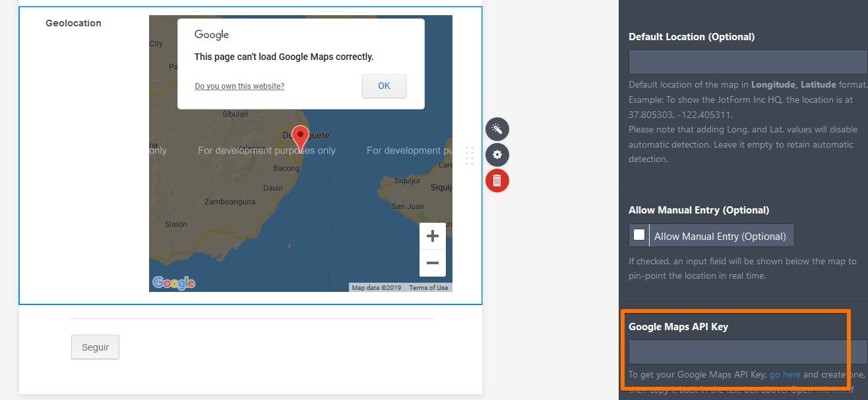The height and width of the screenshot is (400, 868).
Task: Focus the Default Location input field
Action: click(748, 62)
